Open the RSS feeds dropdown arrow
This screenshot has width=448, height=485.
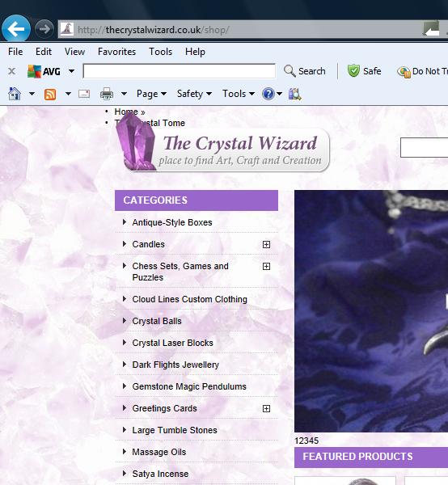[x=68, y=94]
